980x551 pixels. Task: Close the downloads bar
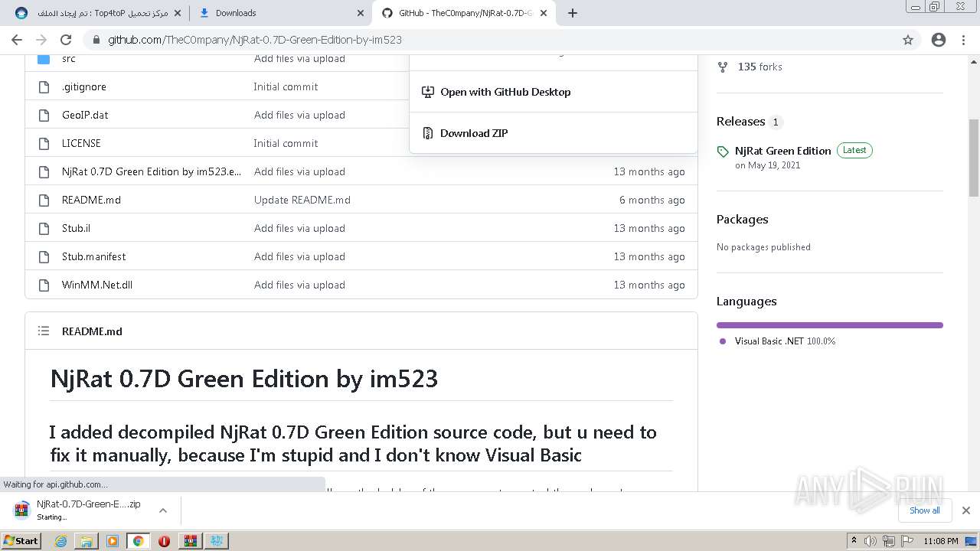[966, 510]
